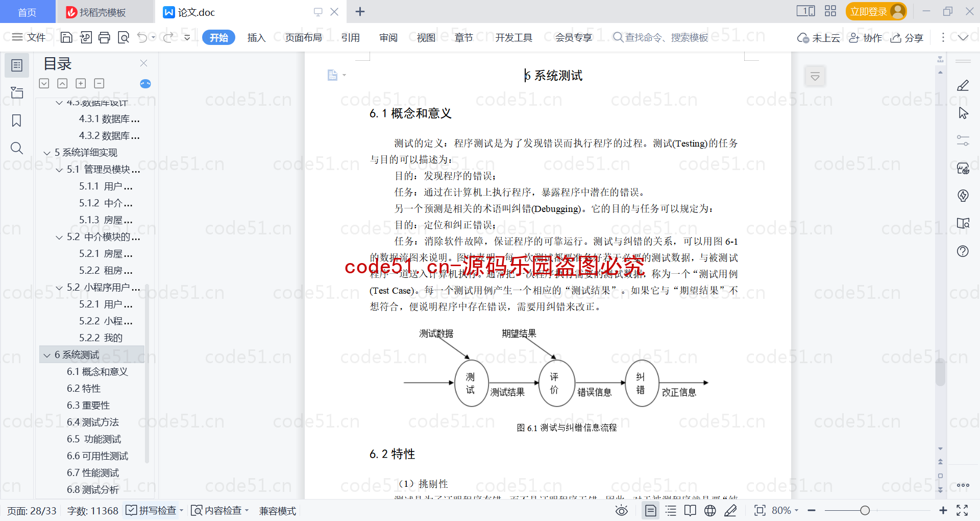Open Print Preview icon
980x521 pixels.
pos(123,37)
